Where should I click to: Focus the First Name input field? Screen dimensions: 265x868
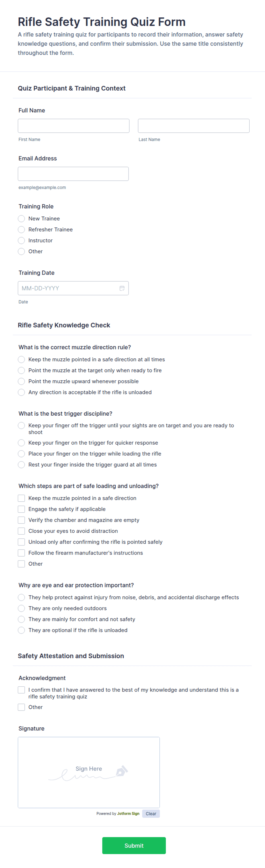(74, 126)
